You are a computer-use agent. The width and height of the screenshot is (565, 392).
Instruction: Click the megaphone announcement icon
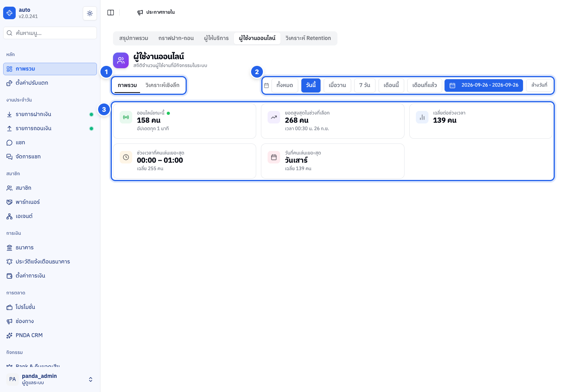click(x=140, y=13)
